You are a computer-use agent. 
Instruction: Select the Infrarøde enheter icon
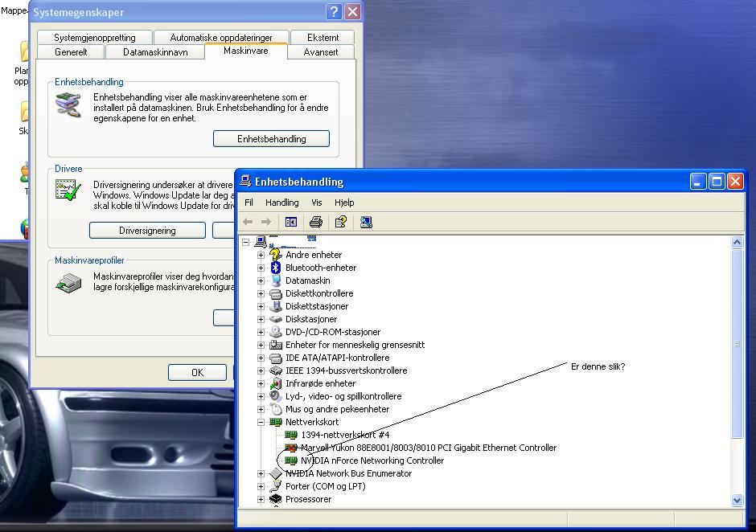[x=275, y=383]
